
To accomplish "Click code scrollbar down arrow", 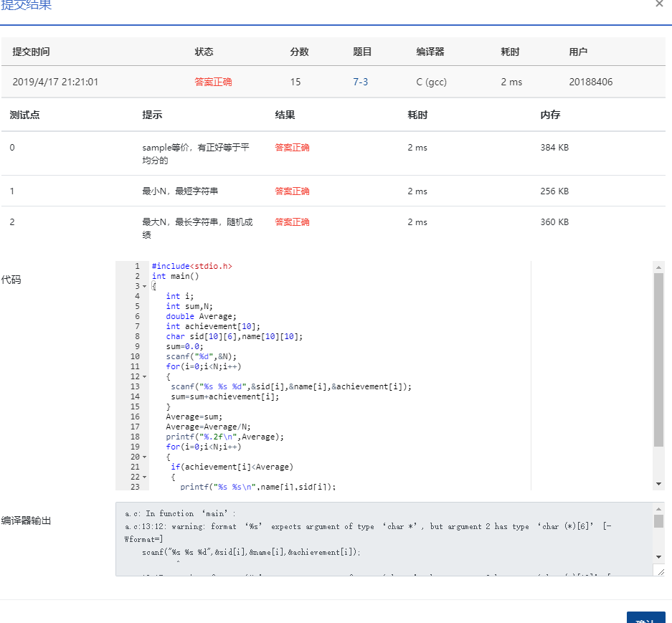I will pos(658,484).
